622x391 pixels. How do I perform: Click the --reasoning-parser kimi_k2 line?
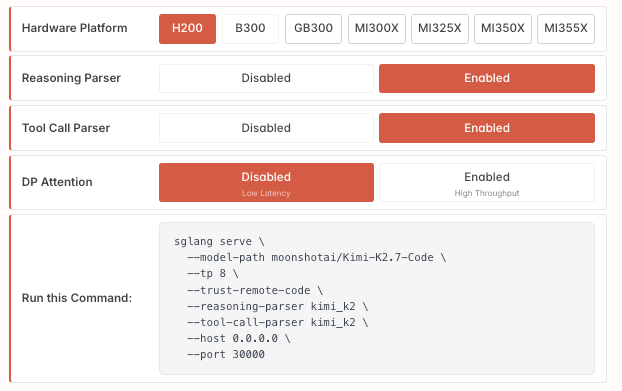(x=277, y=307)
